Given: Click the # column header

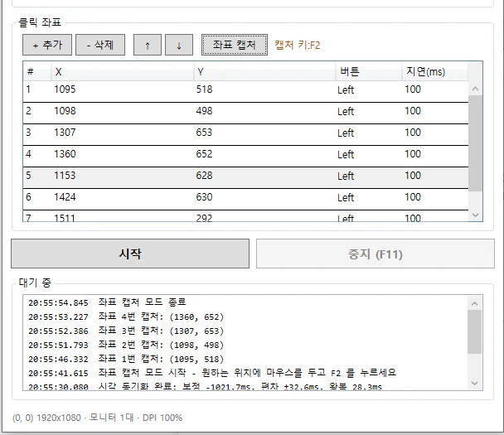Looking at the screenshot, I should 37,71.
